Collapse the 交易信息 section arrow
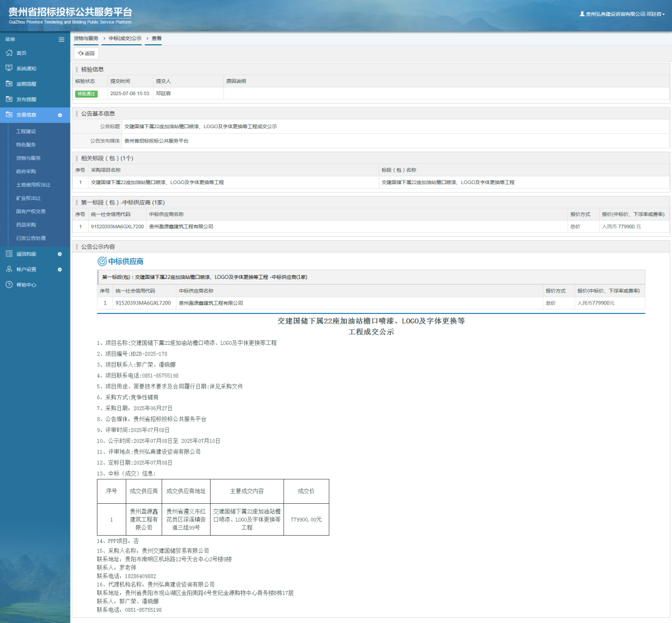 coord(60,115)
